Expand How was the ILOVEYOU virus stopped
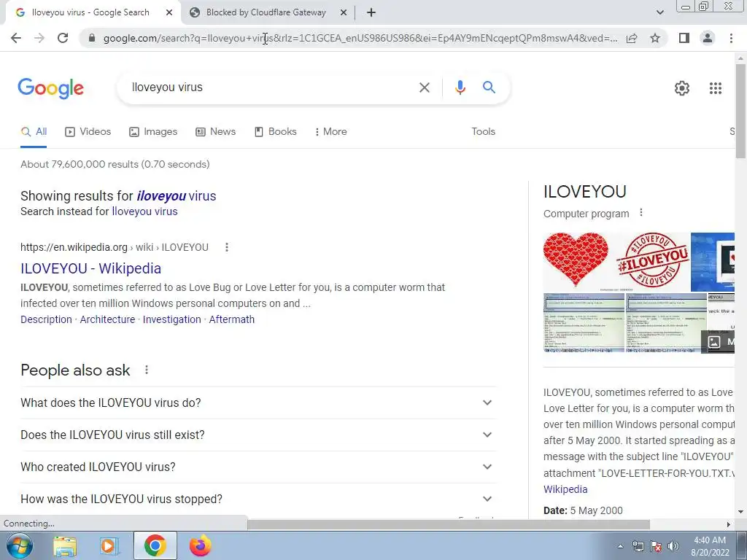 [x=258, y=499]
